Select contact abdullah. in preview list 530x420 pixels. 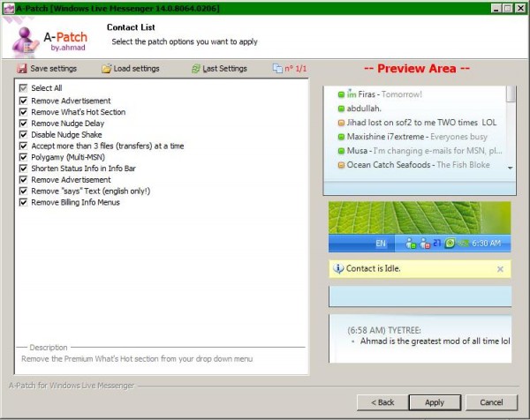pos(364,109)
